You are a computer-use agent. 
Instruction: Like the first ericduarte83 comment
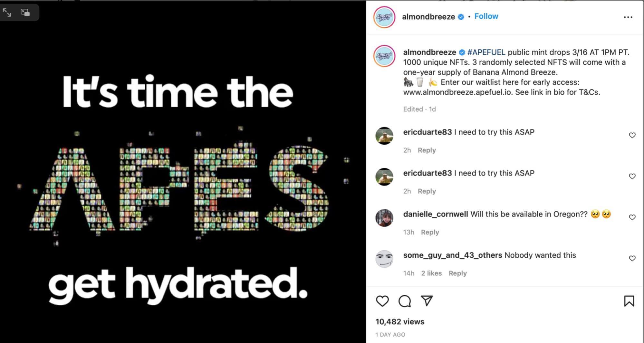pyautogui.click(x=632, y=135)
